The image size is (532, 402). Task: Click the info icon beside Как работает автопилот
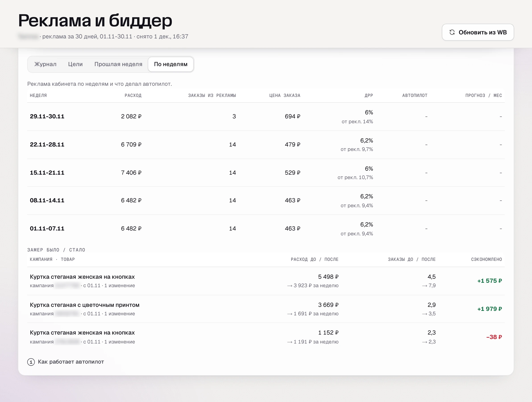31,362
